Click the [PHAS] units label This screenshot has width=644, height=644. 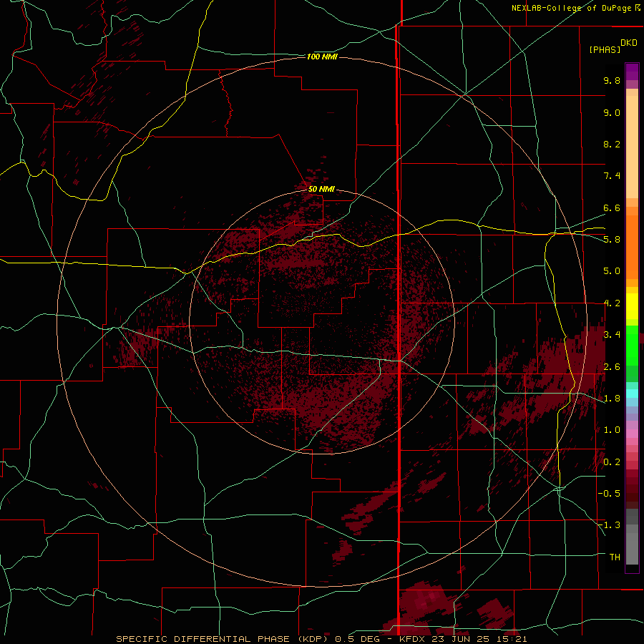(x=605, y=50)
